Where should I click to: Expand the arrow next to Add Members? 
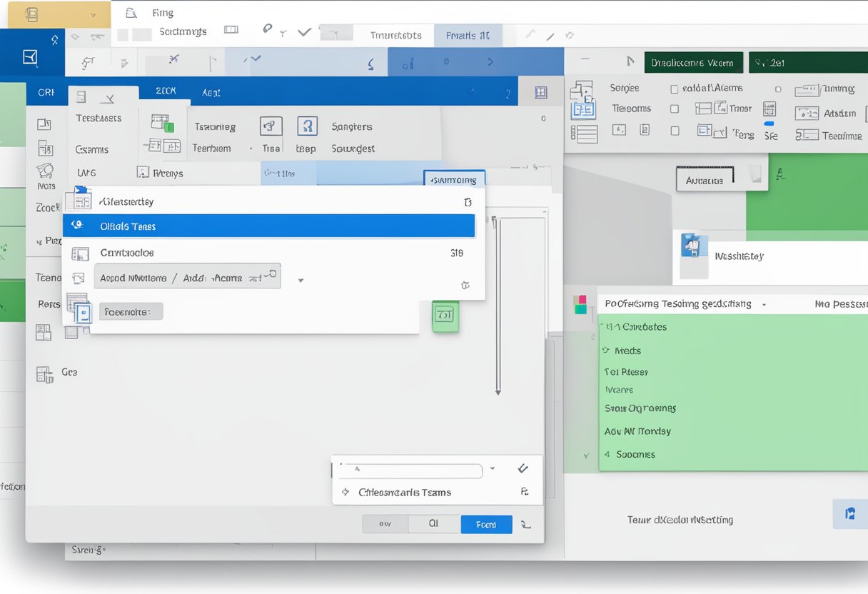click(x=300, y=280)
